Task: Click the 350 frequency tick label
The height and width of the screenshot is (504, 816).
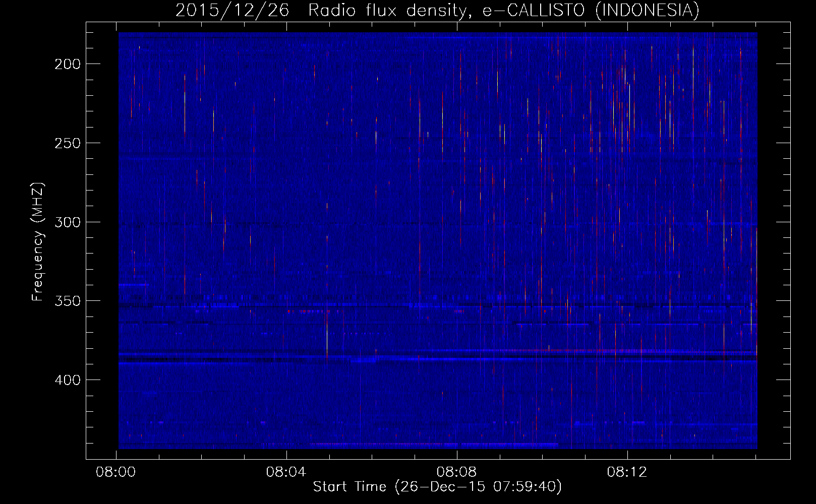Action: click(68, 301)
